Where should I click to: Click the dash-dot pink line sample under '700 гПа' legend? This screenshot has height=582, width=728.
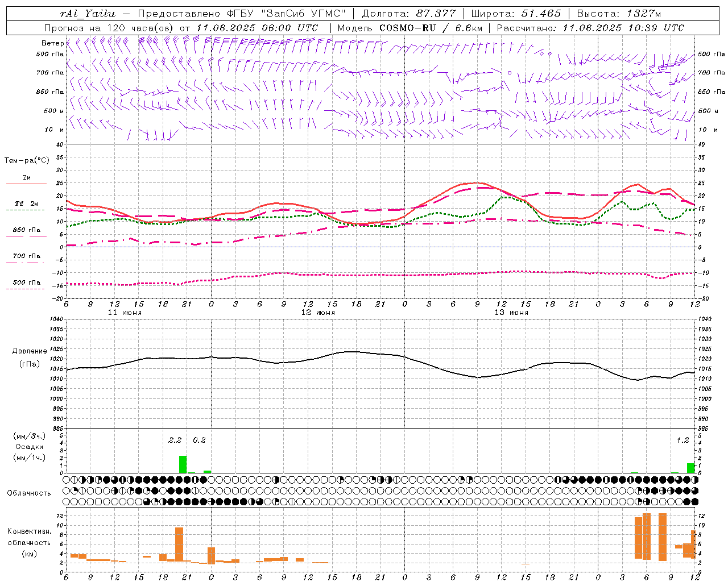point(25,263)
